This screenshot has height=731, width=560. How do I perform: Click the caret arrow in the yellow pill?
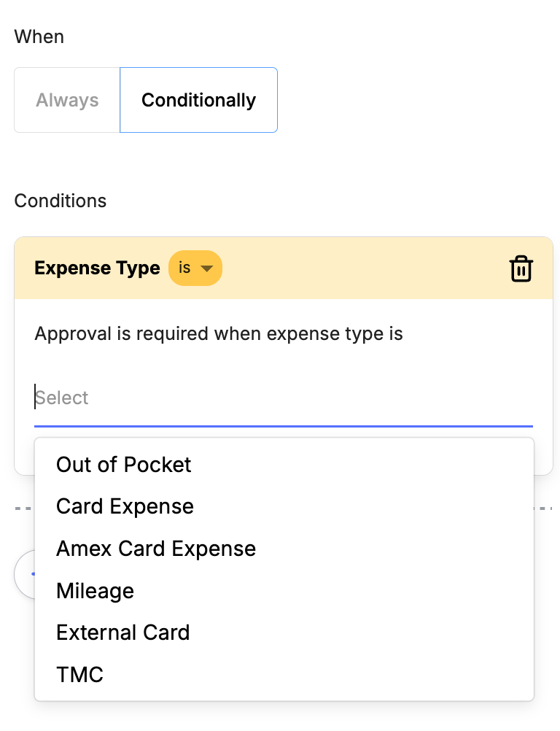click(x=206, y=268)
